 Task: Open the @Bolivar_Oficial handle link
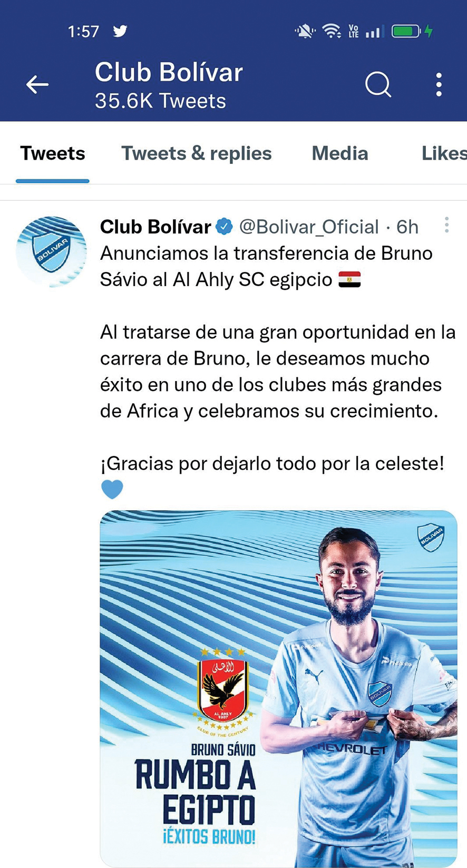(x=309, y=227)
